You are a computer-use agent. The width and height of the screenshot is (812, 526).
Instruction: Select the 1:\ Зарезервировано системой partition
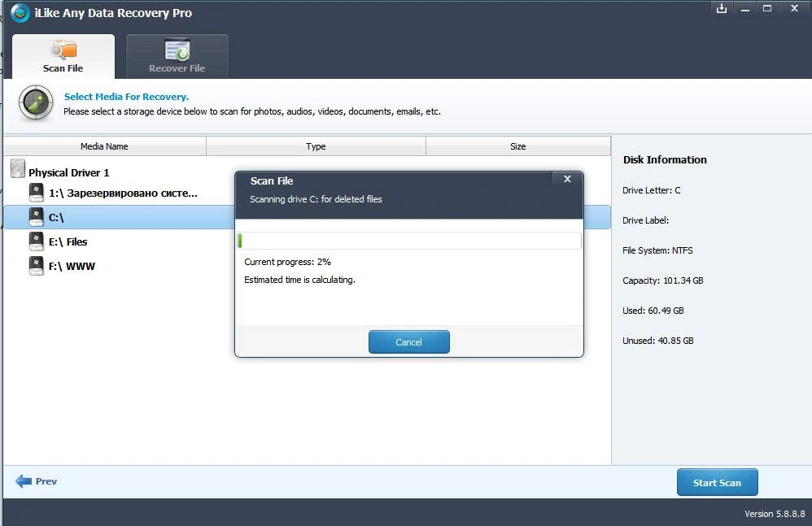[123, 193]
